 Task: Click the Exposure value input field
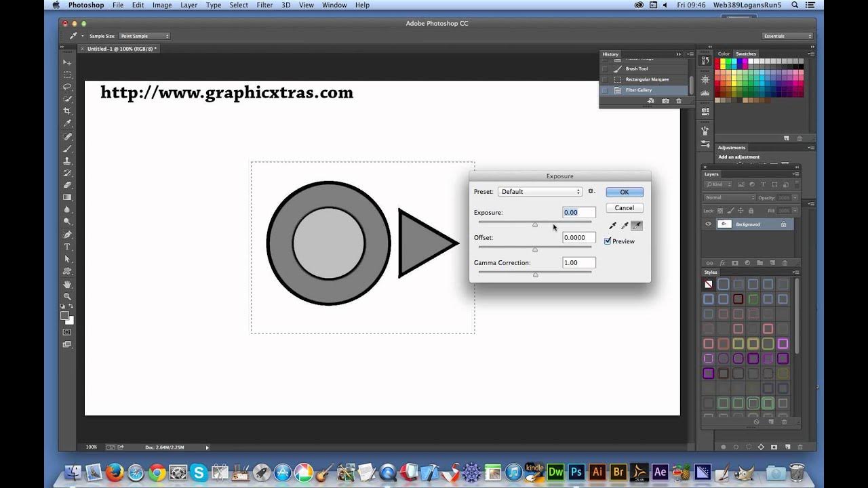(579, 212)
